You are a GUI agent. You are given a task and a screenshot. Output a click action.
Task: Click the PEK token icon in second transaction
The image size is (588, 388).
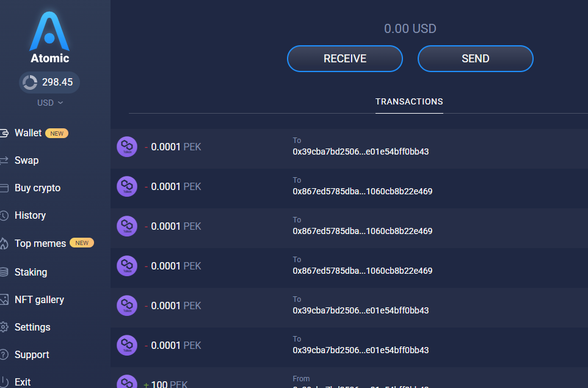(127, 186)
